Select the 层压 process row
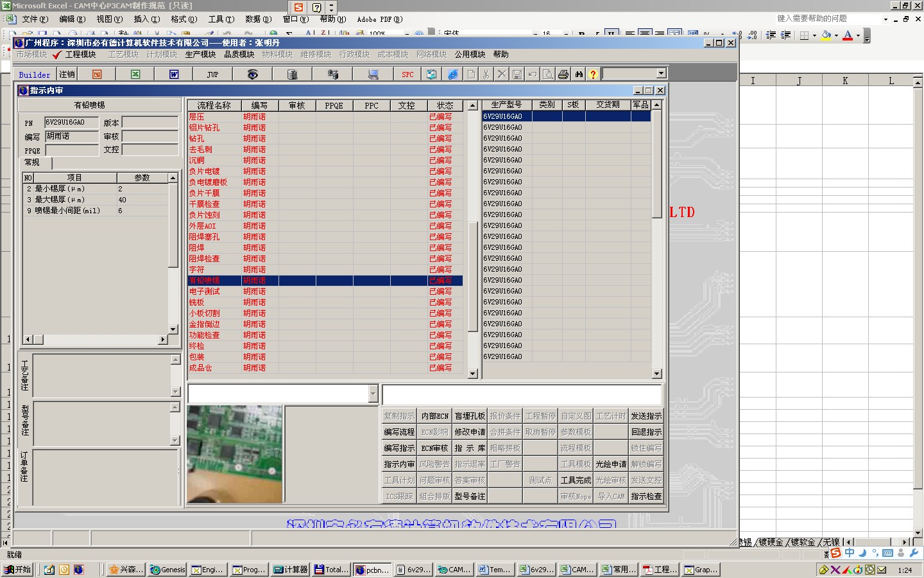This screenshot has height=578, width=924. pyautogui.click(x=325, y=117)
